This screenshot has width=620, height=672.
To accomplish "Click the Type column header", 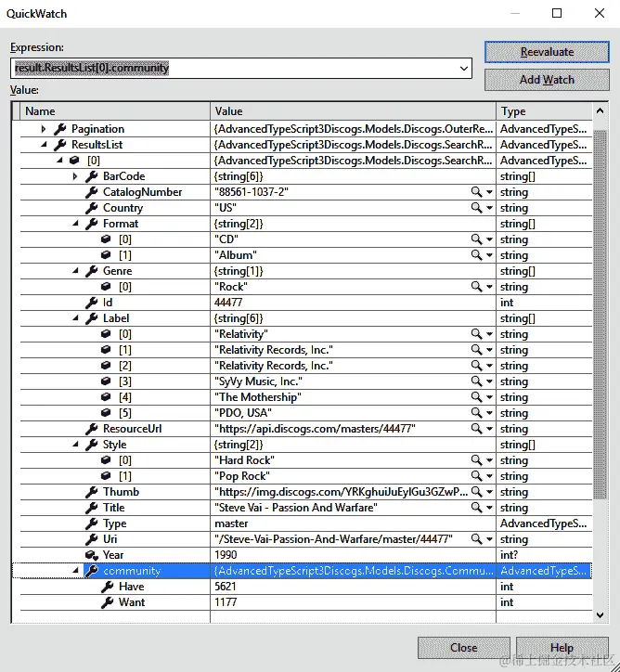I will 544,111.
